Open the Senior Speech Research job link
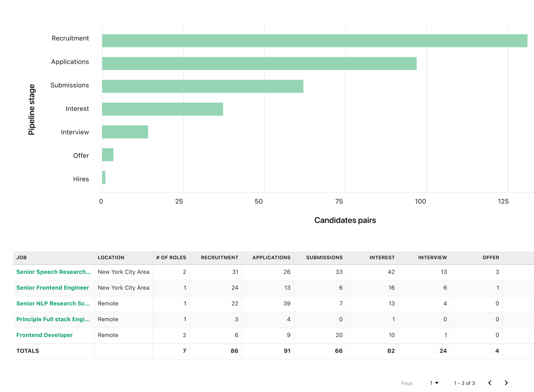Viewport: 534px width, 392px height. click(x=53, y=272)
